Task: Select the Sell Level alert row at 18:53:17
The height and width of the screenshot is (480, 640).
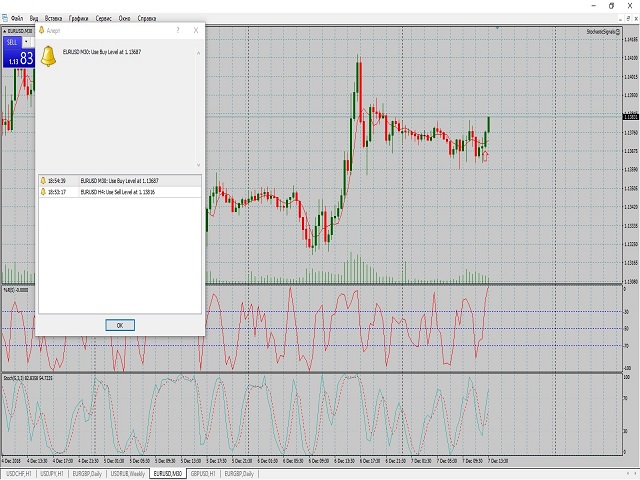Action: pos(119,191)
